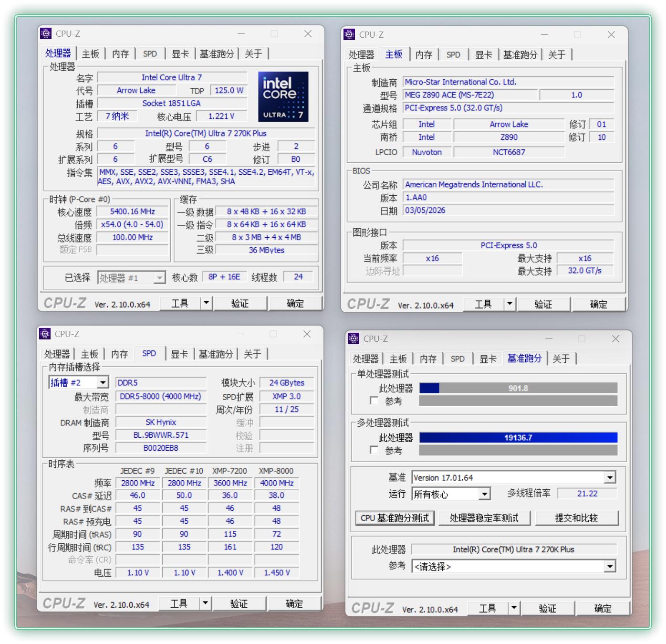This screenshot has height=644, width=666.
Task: Click the BIOS 版本 value 1.AA0
Action: click(x=508, y=197)
